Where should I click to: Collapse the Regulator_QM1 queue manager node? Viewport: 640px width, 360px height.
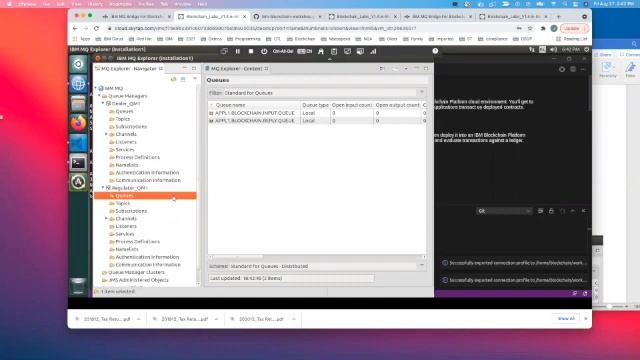pyautogui.click(x=103, y=188)
